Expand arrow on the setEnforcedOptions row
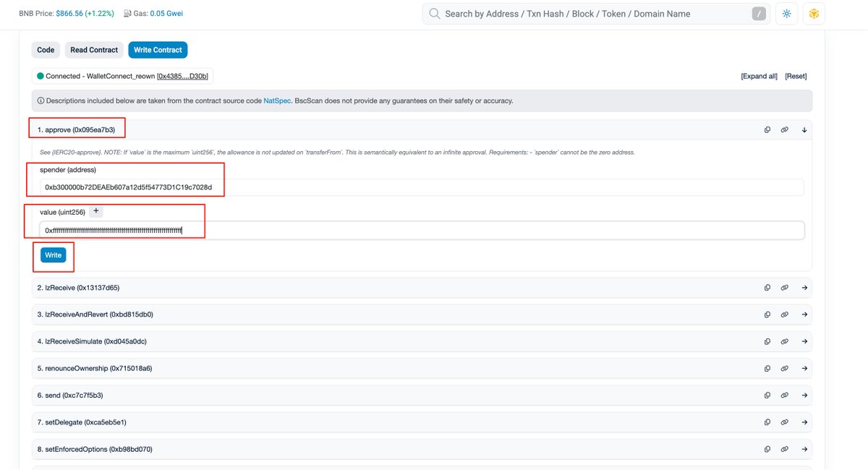The height and width of the screenshot is (470, 868). (x=804, y=449)
